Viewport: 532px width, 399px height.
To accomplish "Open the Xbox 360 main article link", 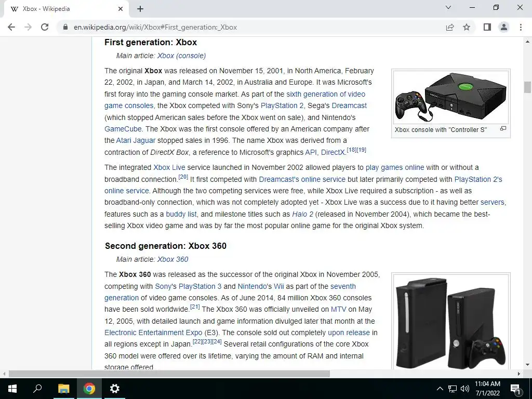I will coord(172,259).
